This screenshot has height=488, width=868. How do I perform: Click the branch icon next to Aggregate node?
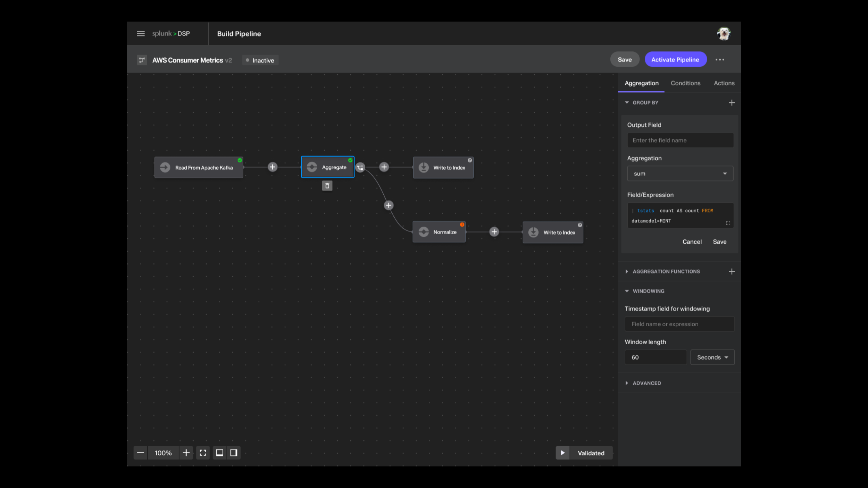click(x=360, y=167)
